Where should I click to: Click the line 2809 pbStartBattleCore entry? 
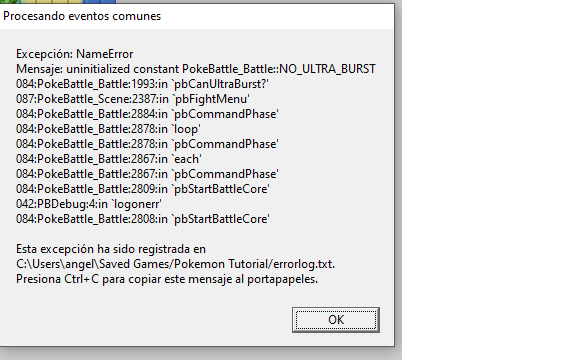(x=143, y=189)
